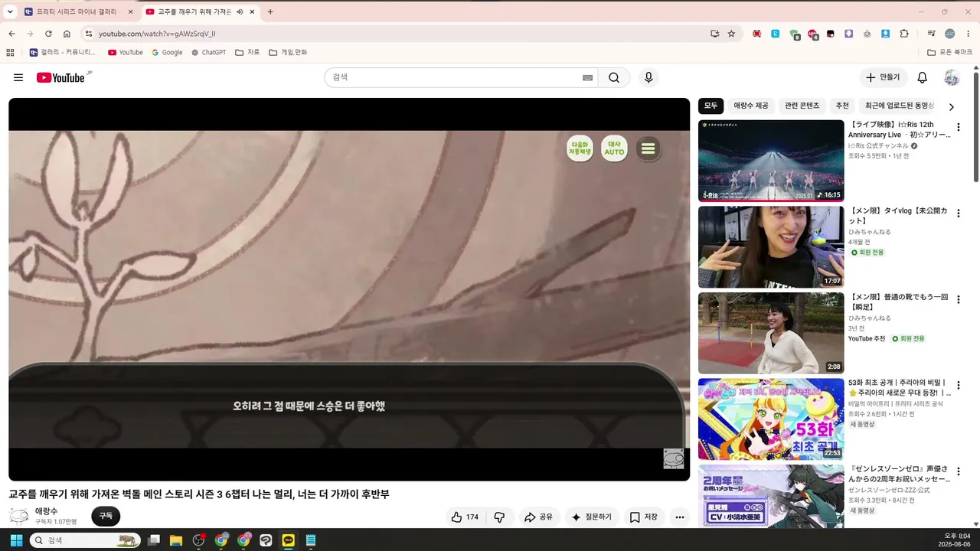Like the video with 174 likes
The height and width of the screenshot is (551, 980).
(465, 517)
